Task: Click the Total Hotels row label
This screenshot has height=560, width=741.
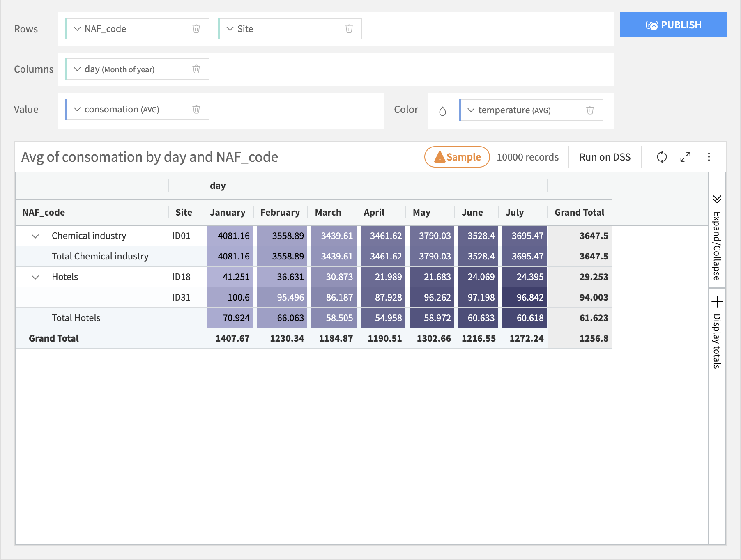Action: 76,318
